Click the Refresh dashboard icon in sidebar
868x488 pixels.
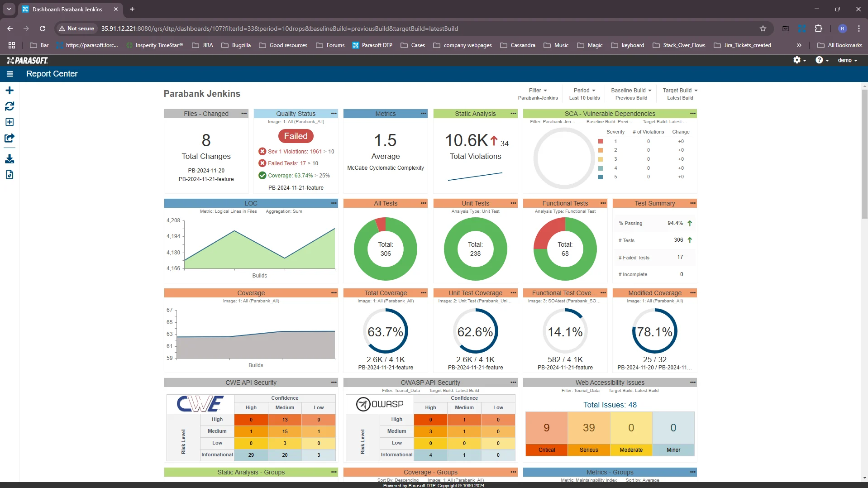(10, 106)
